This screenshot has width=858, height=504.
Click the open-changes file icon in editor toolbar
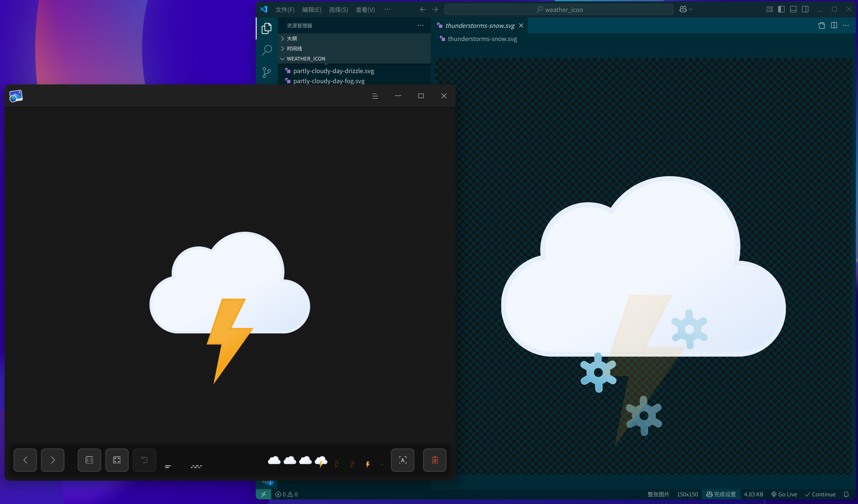[x=821, y=25]
